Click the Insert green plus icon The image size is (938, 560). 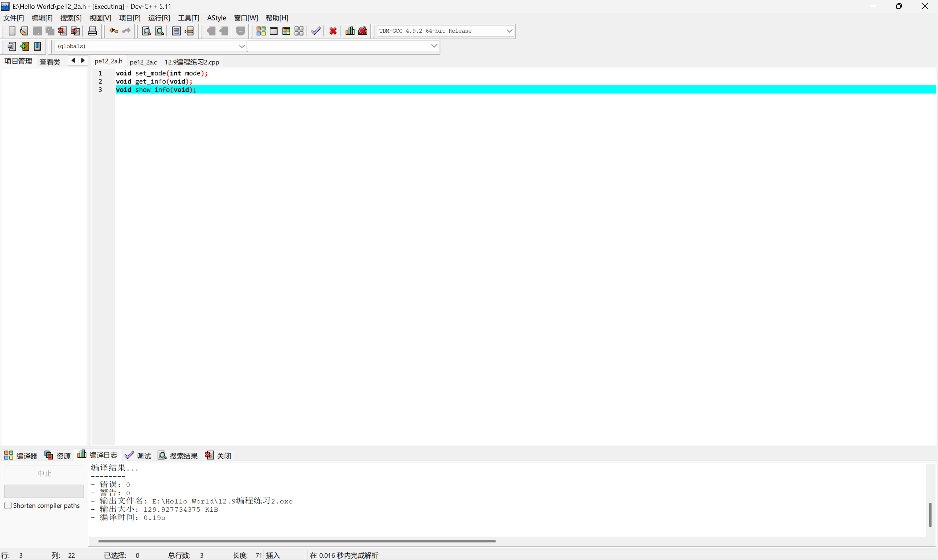(25, 46)
